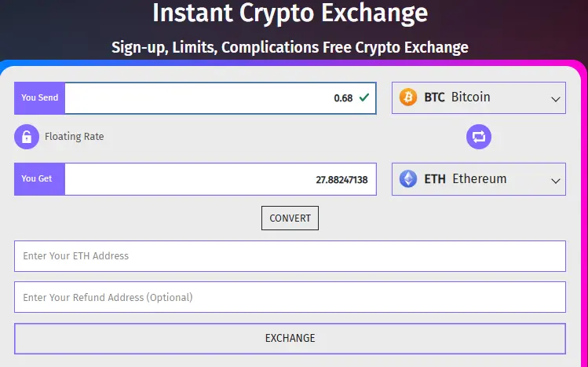Click the Refund Address optional field

click(x=290, y=297)
